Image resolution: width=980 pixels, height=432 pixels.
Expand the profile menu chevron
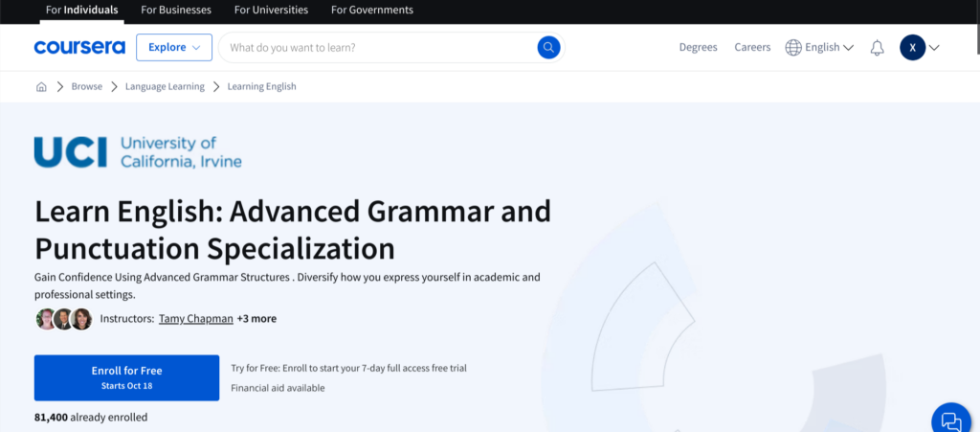pyautogui.click(x=935, y=48)
